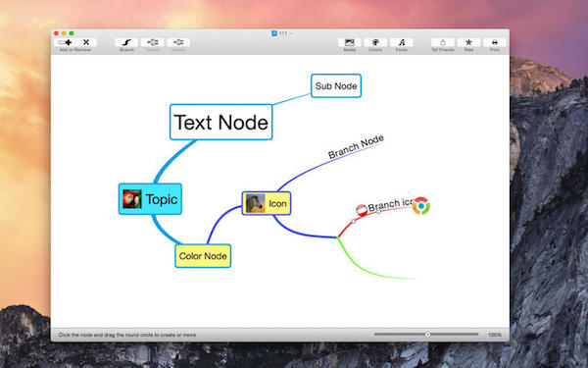The image size is (588, 368).
Task: Open the Media picker
Action: click(350, 42)
